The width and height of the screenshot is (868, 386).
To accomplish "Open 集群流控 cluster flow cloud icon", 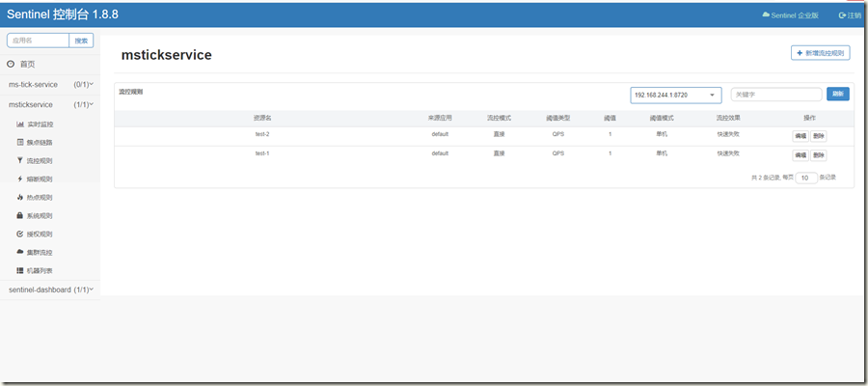I will click(20, 252).
